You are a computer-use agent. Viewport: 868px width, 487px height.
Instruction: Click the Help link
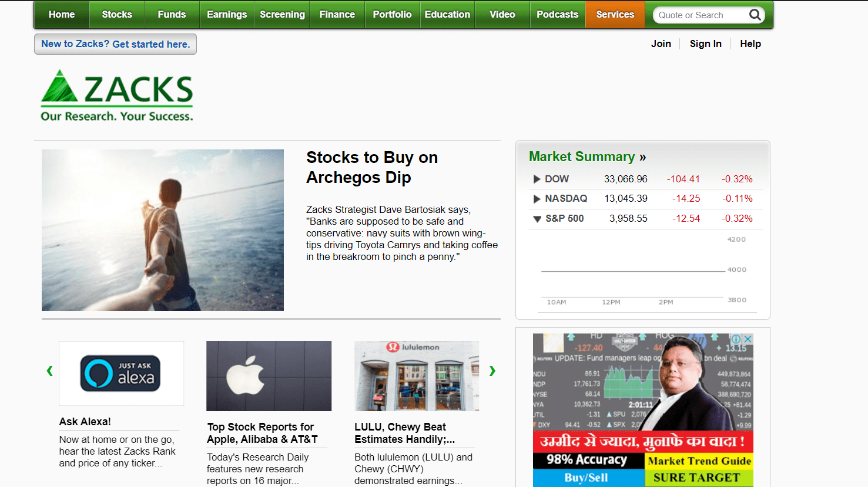[750, 44]
